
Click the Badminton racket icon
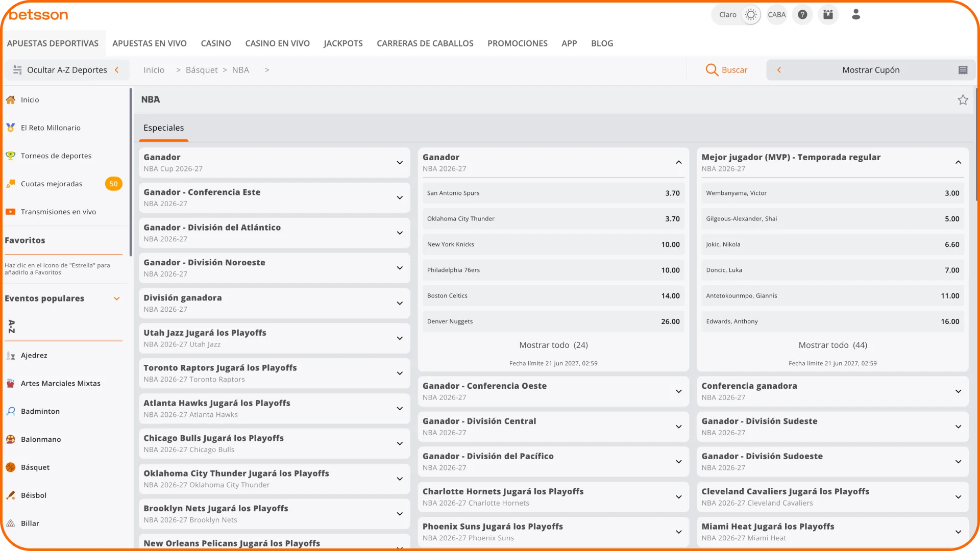click(x=10, y=412)
